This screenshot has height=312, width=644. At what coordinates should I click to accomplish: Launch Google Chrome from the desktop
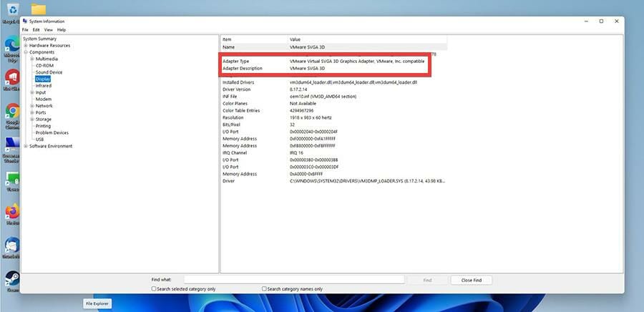pos(13,111)
